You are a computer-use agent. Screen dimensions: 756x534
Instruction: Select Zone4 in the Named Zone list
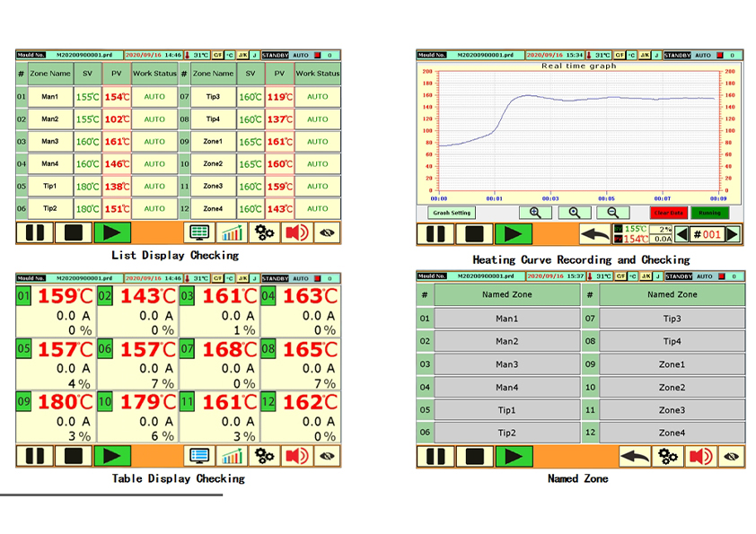click(672, 433)
